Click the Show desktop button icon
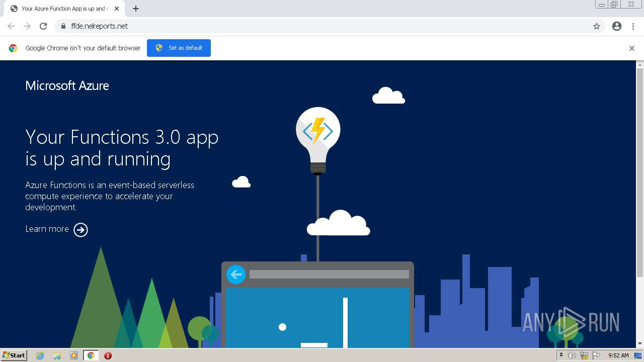Image resolution: width=644 pixels, height=362 pixels. click(638, 355)
